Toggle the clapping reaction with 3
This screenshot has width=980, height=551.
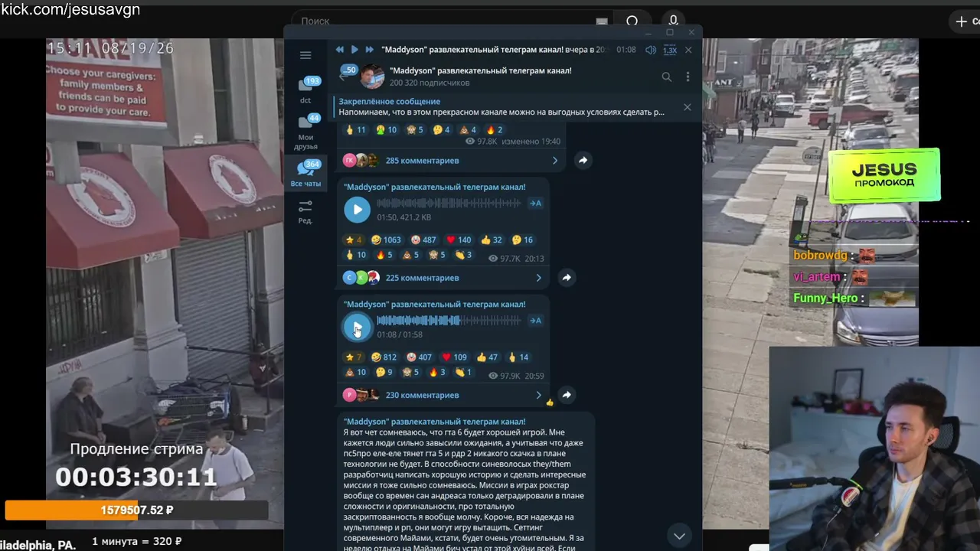[x=463, y=255]
